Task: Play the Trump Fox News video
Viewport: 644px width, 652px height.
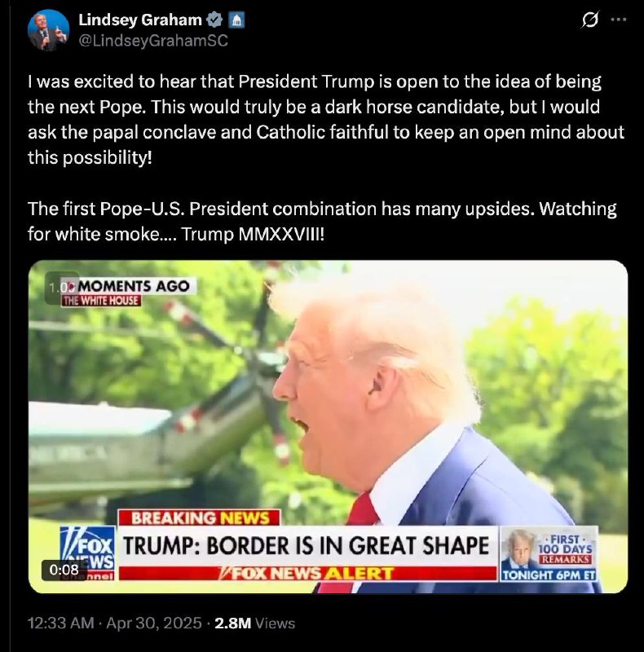Action: pyautogui.click(x=328, y=426)
